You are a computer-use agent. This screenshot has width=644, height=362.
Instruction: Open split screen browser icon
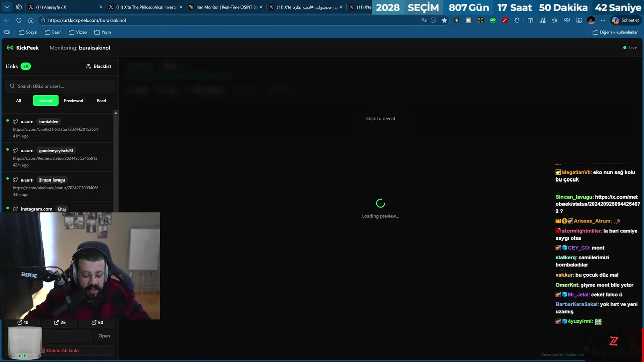(x=530, y=20)
